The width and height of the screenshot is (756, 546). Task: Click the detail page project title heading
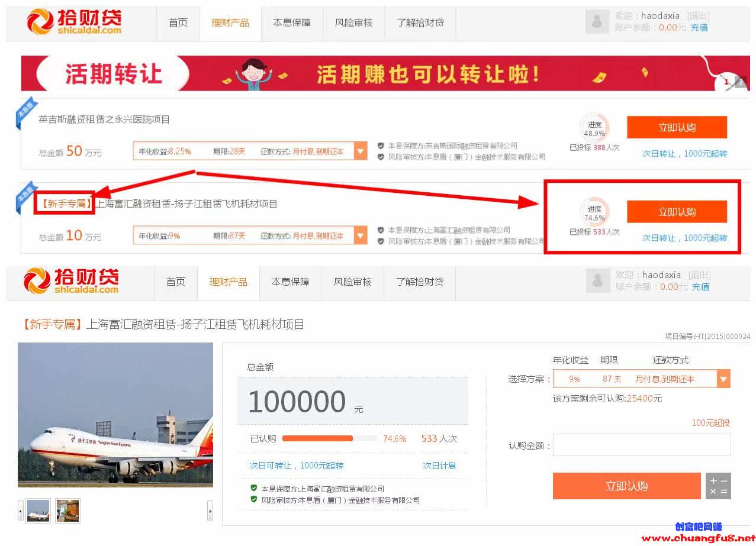[162, 324]
